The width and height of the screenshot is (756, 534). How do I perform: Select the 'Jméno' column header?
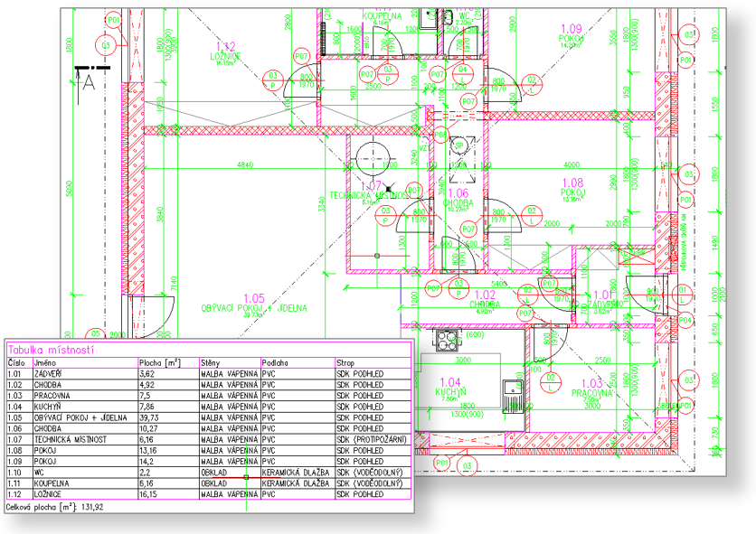[x=44, y=363]
